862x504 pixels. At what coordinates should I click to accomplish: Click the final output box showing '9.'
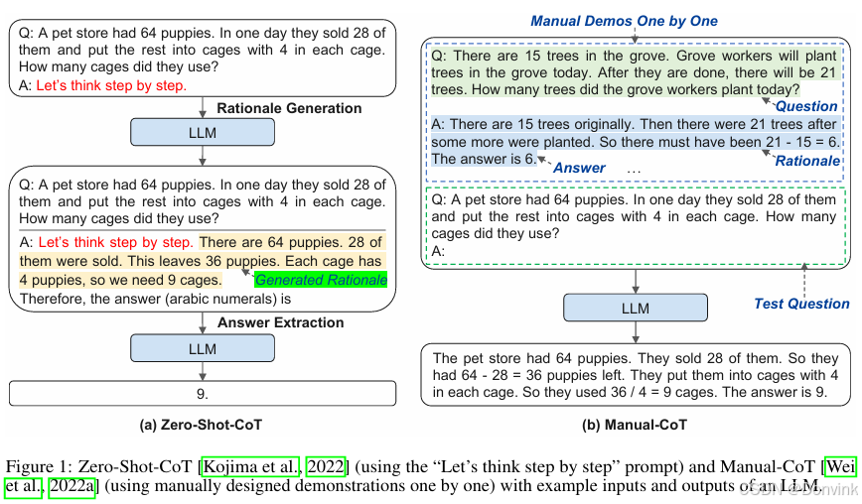pyautogui.click(x=203, y=394)
